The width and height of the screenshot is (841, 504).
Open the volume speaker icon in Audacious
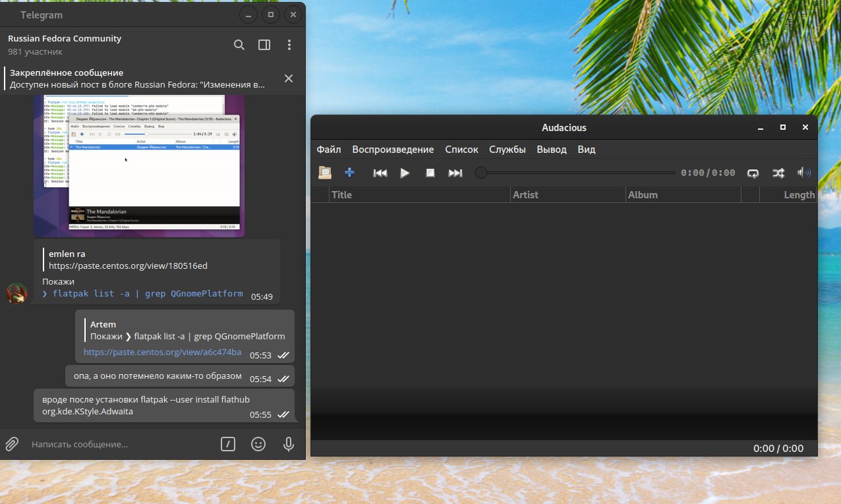click(804, 173)
